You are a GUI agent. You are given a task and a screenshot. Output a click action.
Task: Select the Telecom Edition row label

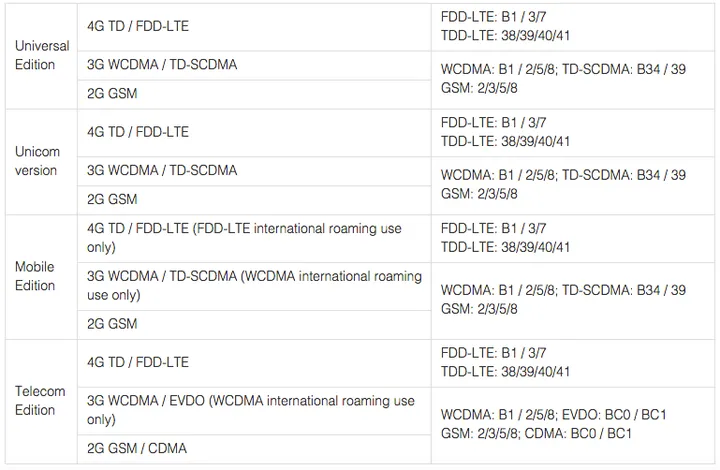point(40,400)
